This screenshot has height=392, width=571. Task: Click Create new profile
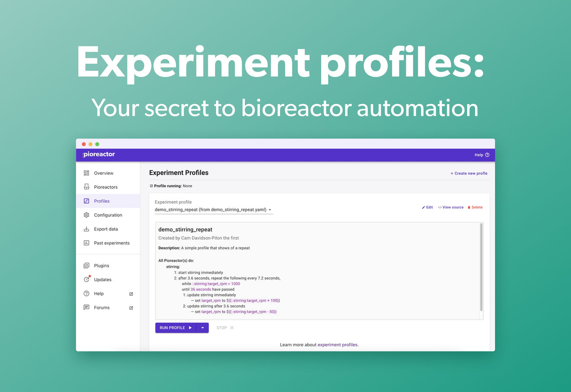click(x=469, y=173)
